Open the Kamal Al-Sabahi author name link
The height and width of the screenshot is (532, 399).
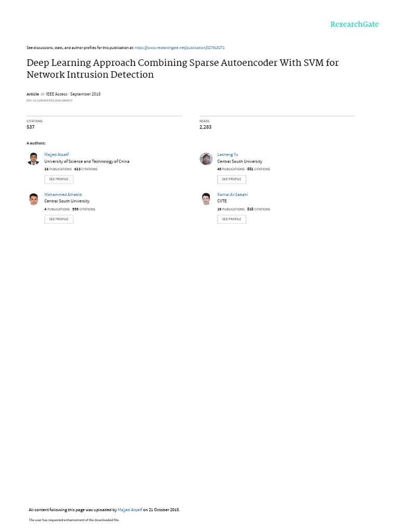tap(232, 194)
